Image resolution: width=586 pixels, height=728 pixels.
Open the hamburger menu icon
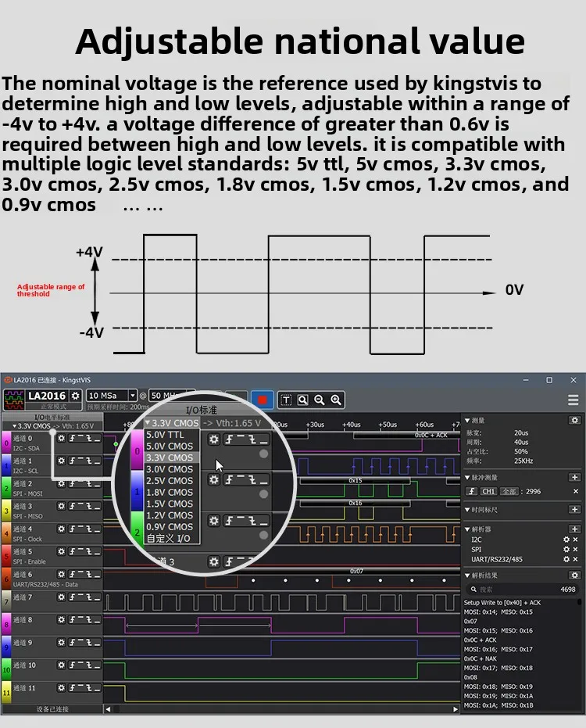[x=573, y=400]
